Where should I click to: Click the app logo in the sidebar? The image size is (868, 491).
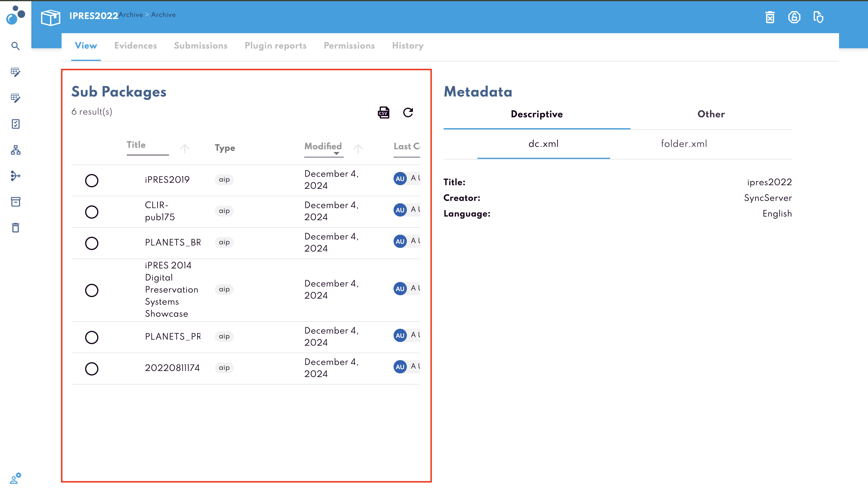tap(15, 15)
